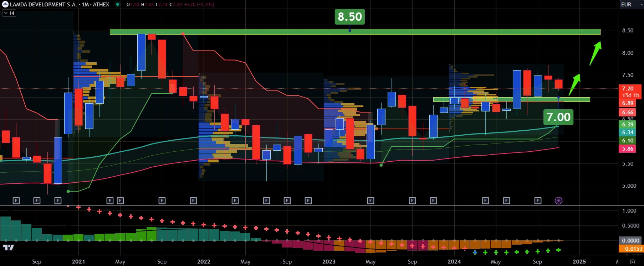The width and height of the screenshot is (644, 266).
Task: Open chart settings hexagon gear icon
Action: click(x=632, y=262)
